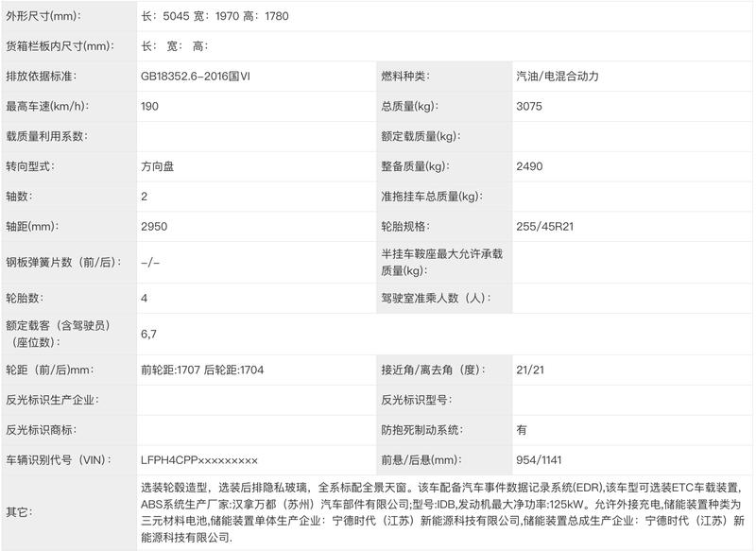Click the 总质量 value 3075
Screen dimensions: 756x551
pos(529,106)
